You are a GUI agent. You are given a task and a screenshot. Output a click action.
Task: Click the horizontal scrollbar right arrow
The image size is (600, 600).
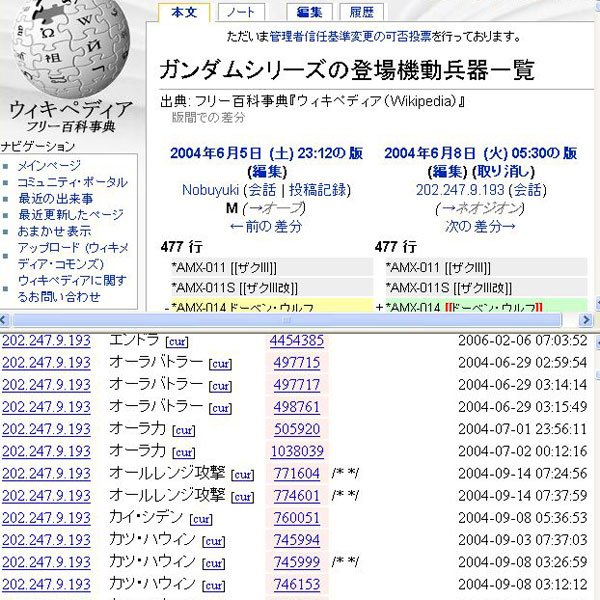pyautogui.click(x=585, y=320)
